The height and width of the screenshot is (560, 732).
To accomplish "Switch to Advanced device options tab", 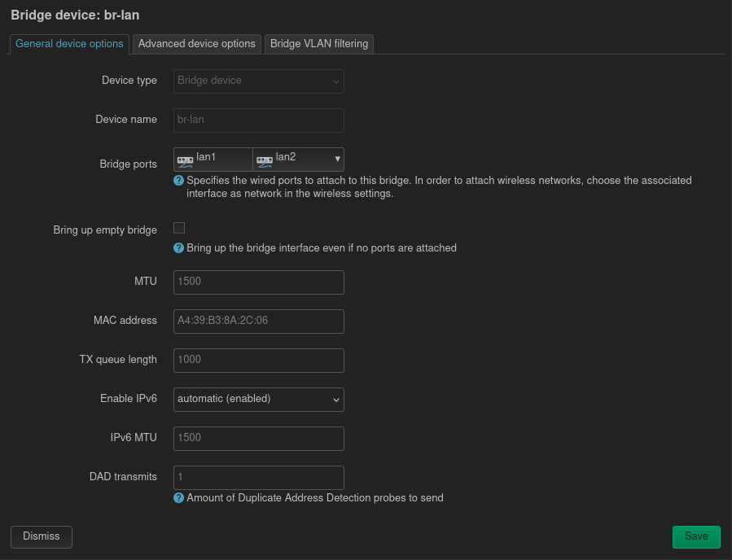I will click(x=196, y=44).
